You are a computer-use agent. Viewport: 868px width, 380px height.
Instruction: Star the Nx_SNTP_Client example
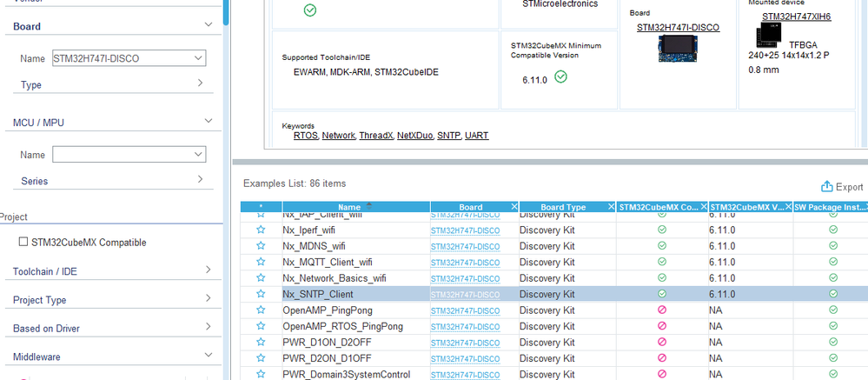coord(261,294)
